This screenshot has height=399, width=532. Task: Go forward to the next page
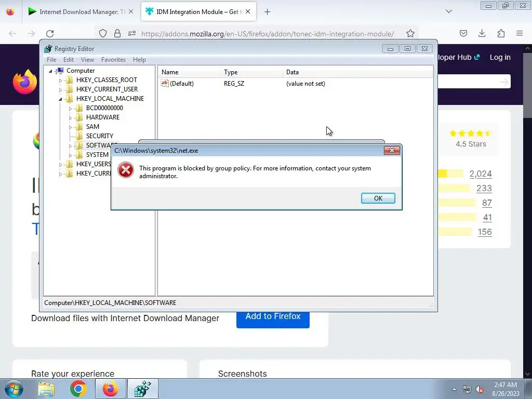click(x=31, y=34)
